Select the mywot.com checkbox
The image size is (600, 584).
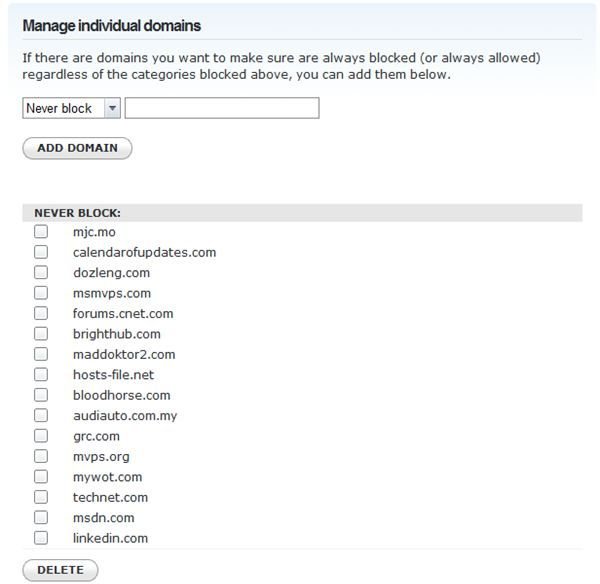coord(41,477)
